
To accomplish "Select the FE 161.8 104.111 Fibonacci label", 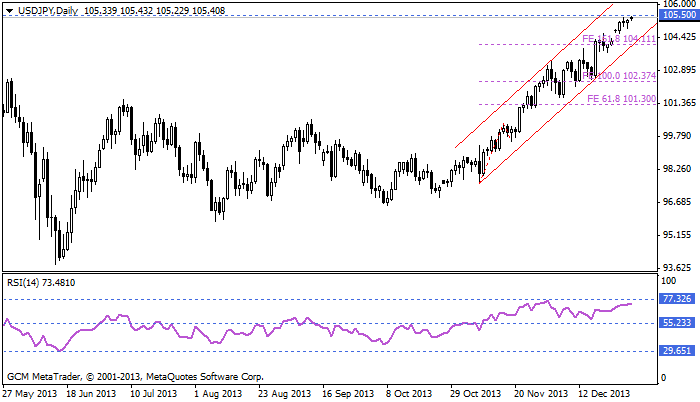I will click(x=619, y=39).
